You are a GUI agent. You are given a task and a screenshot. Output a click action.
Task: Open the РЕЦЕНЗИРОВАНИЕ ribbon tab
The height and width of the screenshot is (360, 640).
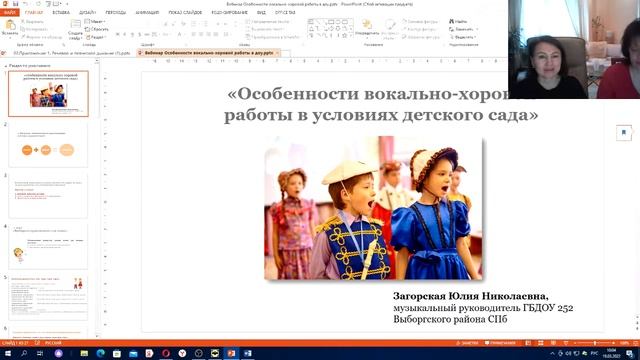coord(229,13)
